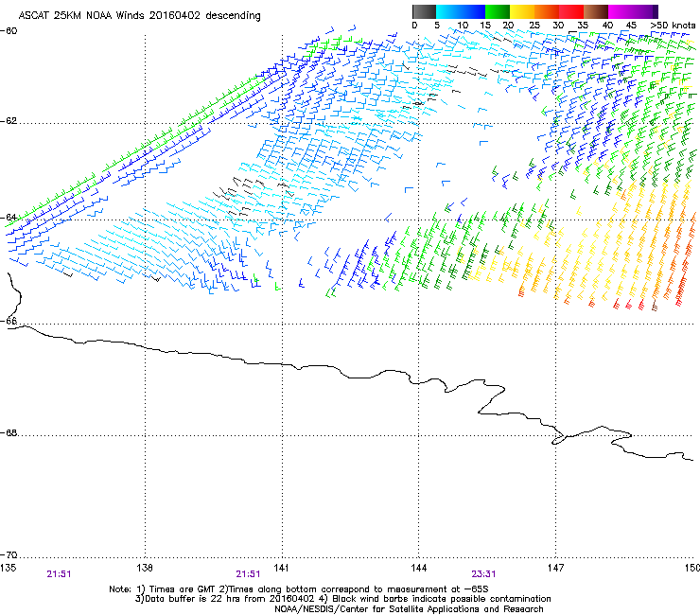
Task: Click the gray 0-5 knots legend swatch
Action: coord(424,11)
